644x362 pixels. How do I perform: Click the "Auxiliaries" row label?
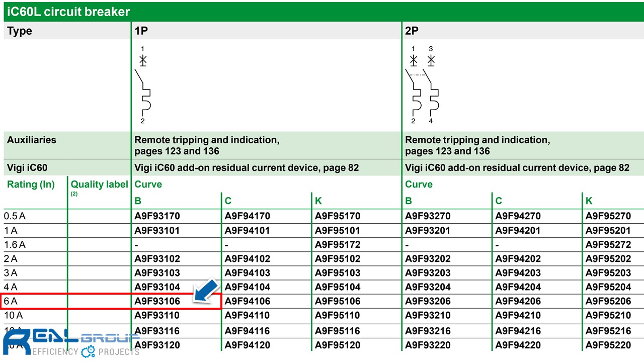coord(32,140)
